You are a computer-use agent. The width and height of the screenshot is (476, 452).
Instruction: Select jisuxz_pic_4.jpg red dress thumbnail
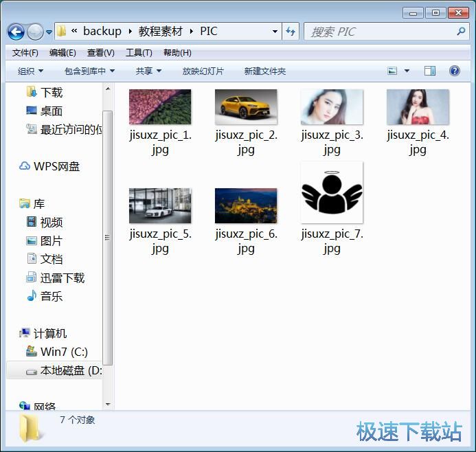click(x=418, y=107)
